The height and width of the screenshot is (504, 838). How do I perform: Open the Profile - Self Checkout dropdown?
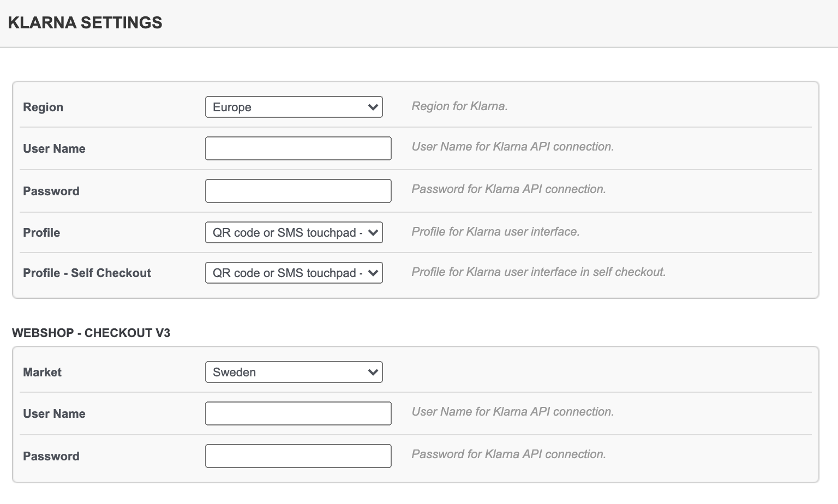click(x=294, y=273)
